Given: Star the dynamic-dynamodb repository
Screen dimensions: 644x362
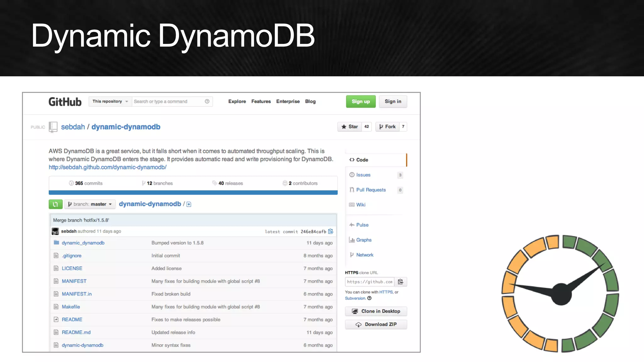Looking at the screenshot, I should pyautogui.click(x=350, y=127).
